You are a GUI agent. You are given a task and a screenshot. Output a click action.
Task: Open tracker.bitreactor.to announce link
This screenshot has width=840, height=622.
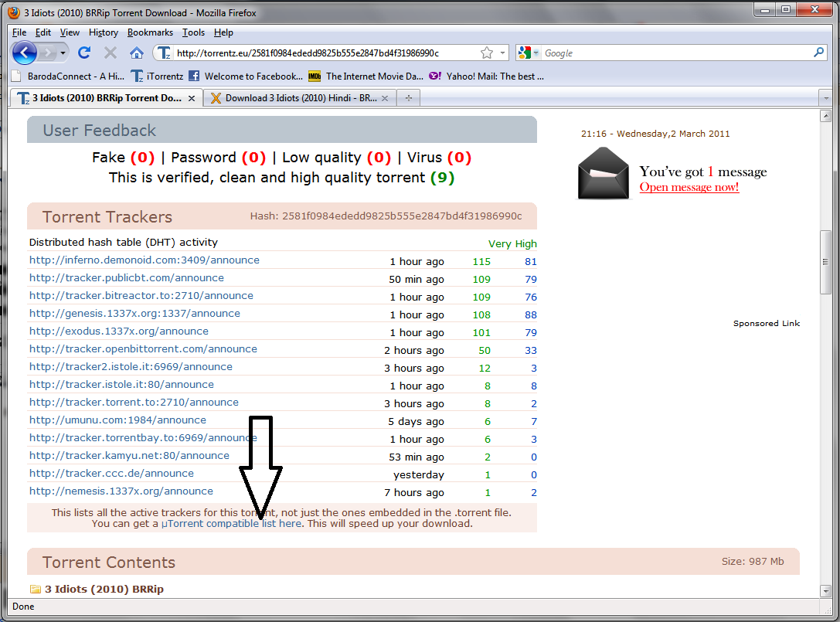141,295
